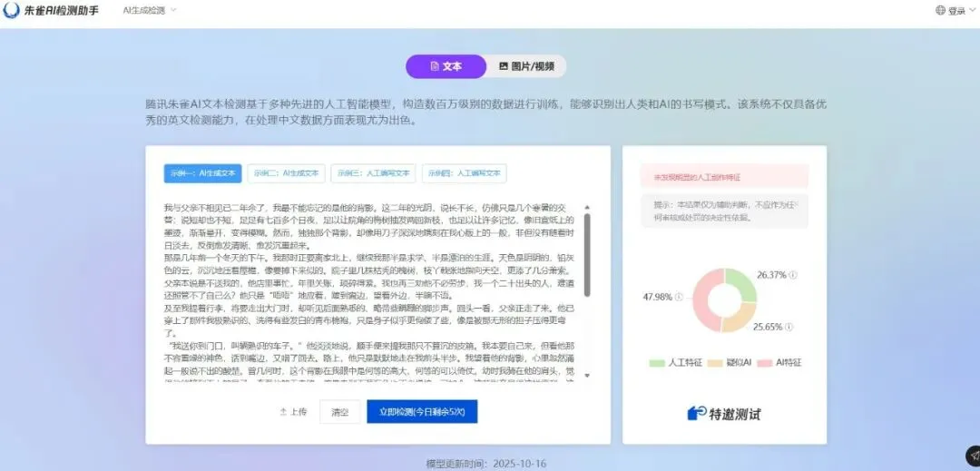
Task: Switch to the 文本 tab
Action: click(446, 66)
